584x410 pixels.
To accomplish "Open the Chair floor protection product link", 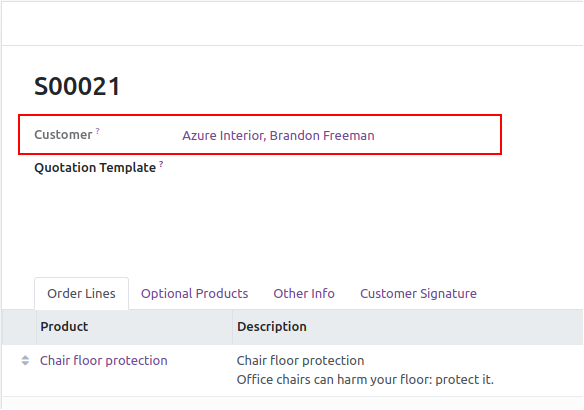I will tap(104, 360).
